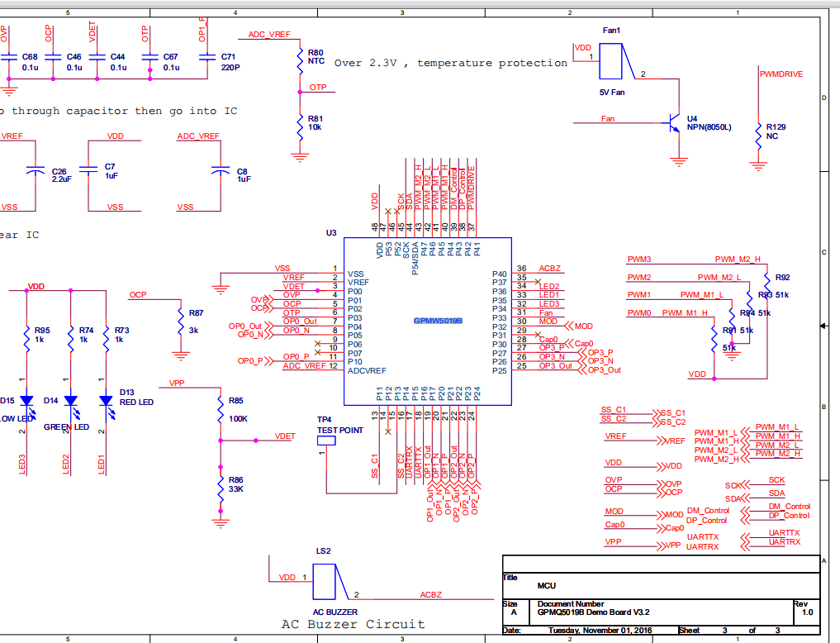The height and width of the screenshot is (643, 840).
Task: Select the ACBZ label at pin 36
Action: click(549, 269)
